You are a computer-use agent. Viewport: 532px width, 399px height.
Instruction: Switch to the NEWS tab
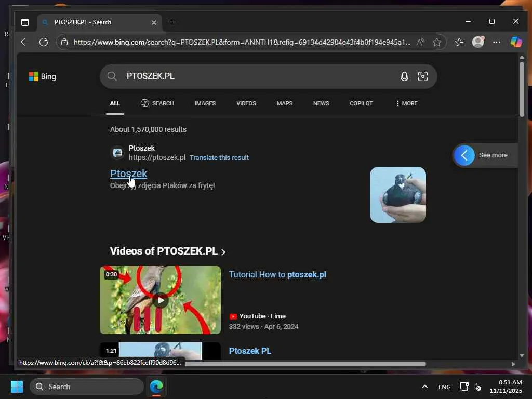[x=321, y=103]
